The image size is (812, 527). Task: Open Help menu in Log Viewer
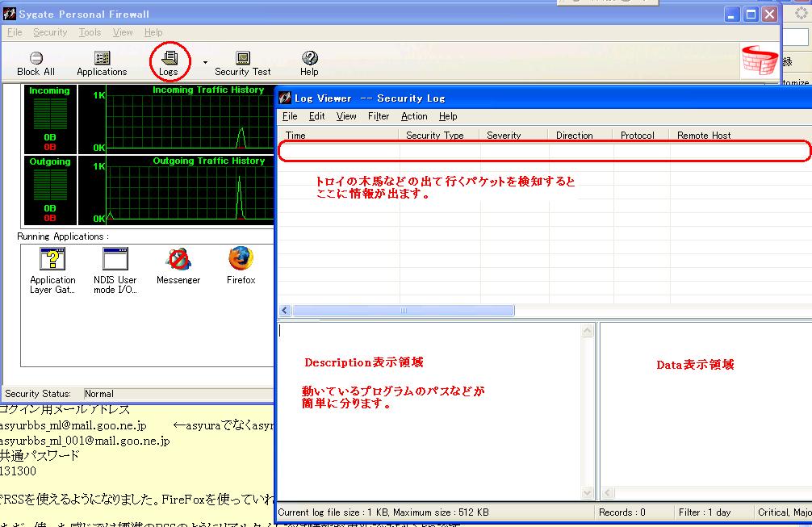tap(448, 116)
